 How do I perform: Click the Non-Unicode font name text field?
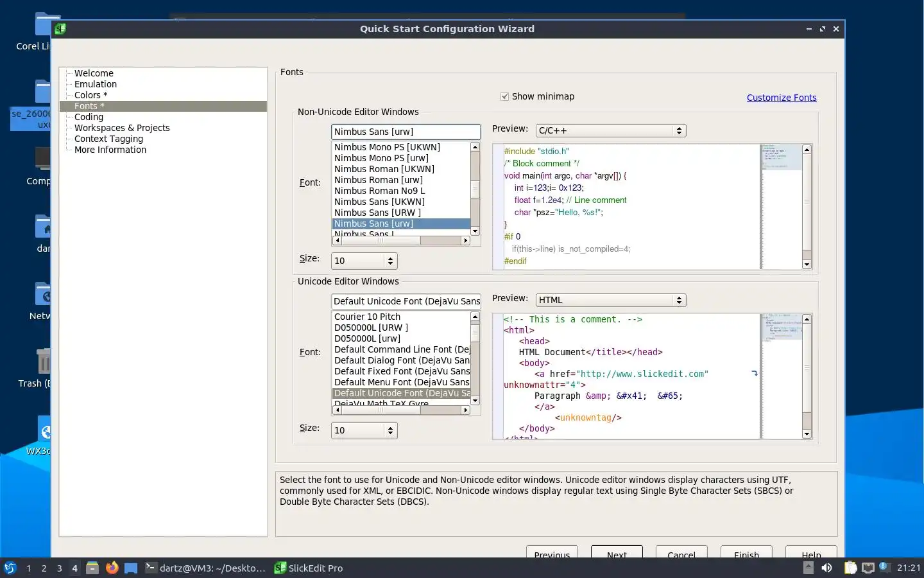click(x=406, y=132)
